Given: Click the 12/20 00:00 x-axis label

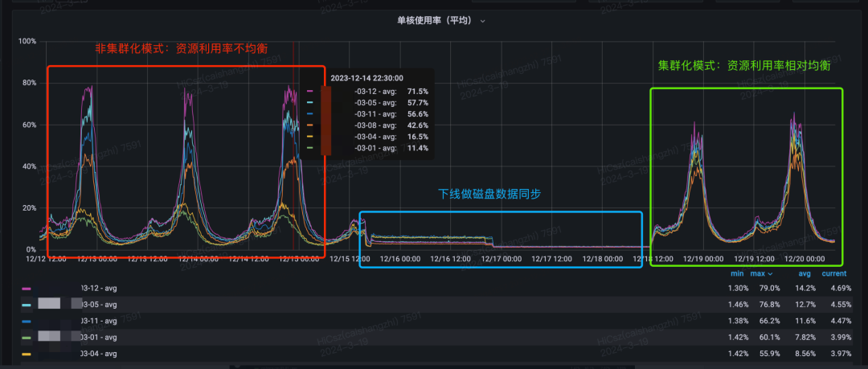Looking at the screenshot, I should click(x=805, y=259).
